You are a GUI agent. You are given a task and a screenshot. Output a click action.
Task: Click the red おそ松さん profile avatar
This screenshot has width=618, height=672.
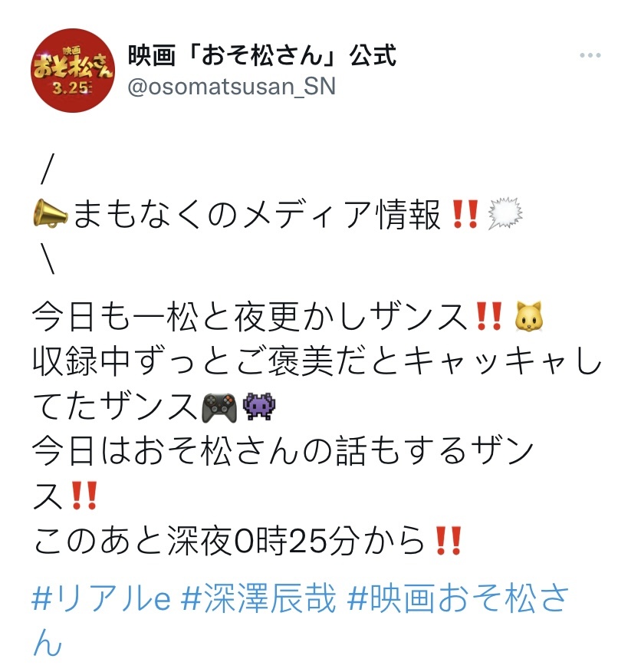click(73, 71)
